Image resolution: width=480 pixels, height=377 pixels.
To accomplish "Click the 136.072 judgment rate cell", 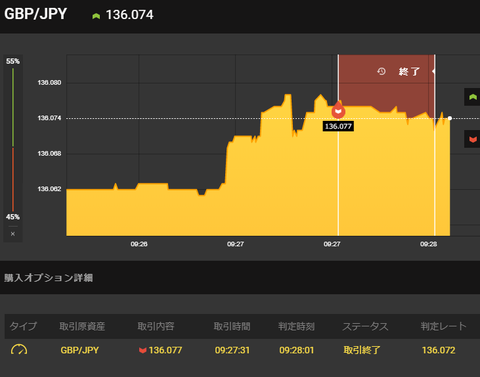I will [x=439, y=350].
